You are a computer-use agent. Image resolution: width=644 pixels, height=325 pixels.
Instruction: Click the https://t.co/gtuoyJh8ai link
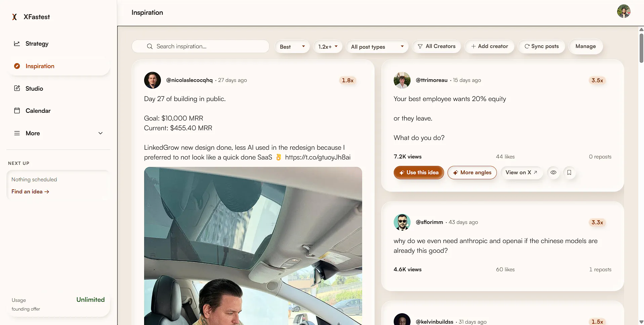pyautogui.click(x=318, y=157)
